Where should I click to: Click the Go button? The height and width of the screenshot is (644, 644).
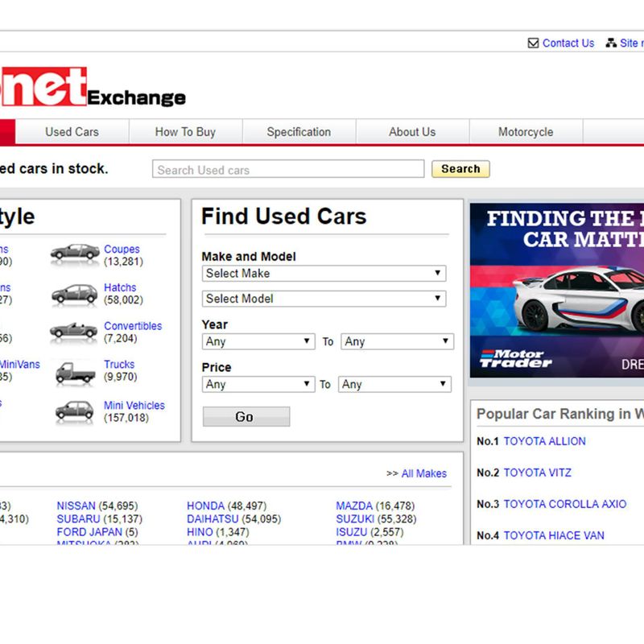click(x=246, y=416)
